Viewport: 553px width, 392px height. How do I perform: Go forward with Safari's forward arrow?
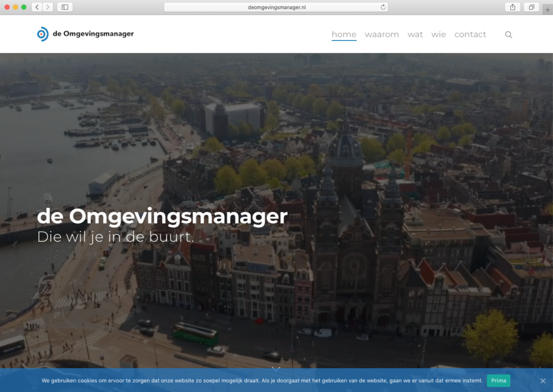[x=48, y=7]
